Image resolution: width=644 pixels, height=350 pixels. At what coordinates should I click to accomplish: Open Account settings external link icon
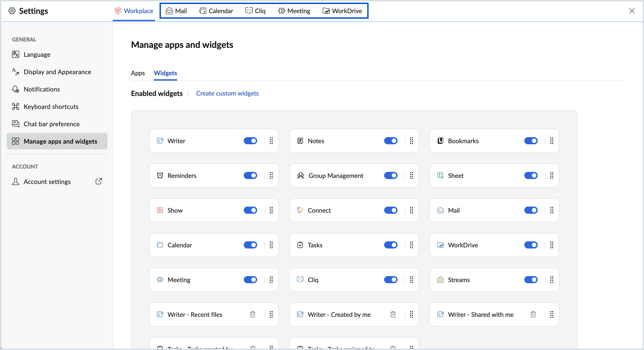click(99, 181)
